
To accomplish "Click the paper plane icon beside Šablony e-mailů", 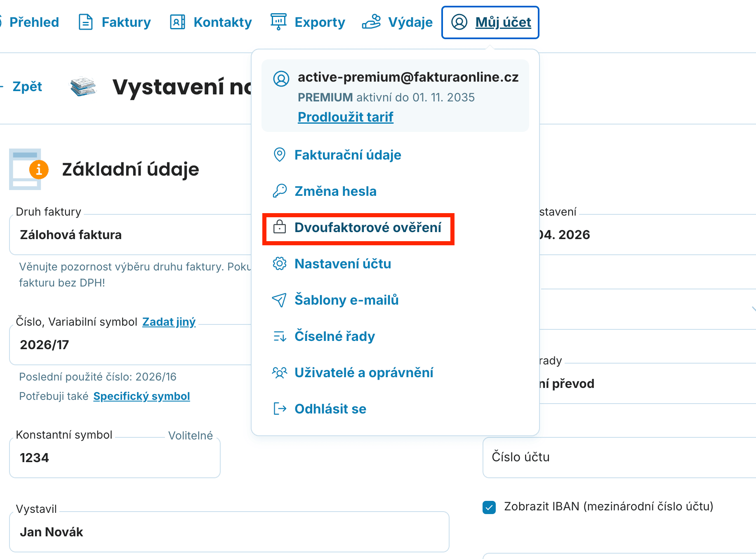I will pos(280,300).
